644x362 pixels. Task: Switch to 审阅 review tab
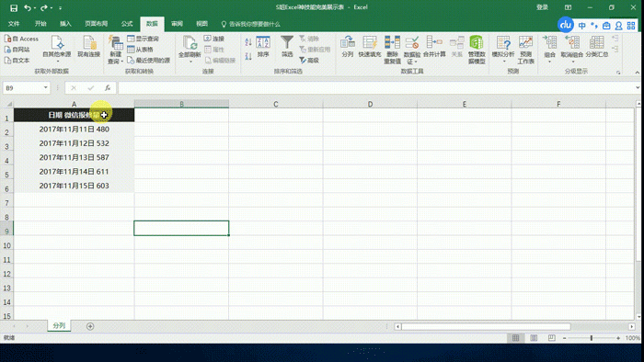coord(177,24)
